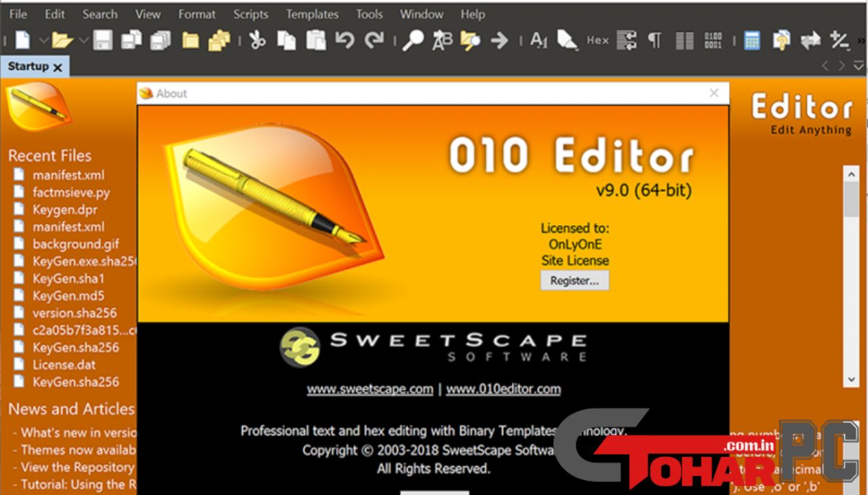The image size is (868, 495).
Task: Open Find with the magnifier icon
Action: click(x=412, y=41)
